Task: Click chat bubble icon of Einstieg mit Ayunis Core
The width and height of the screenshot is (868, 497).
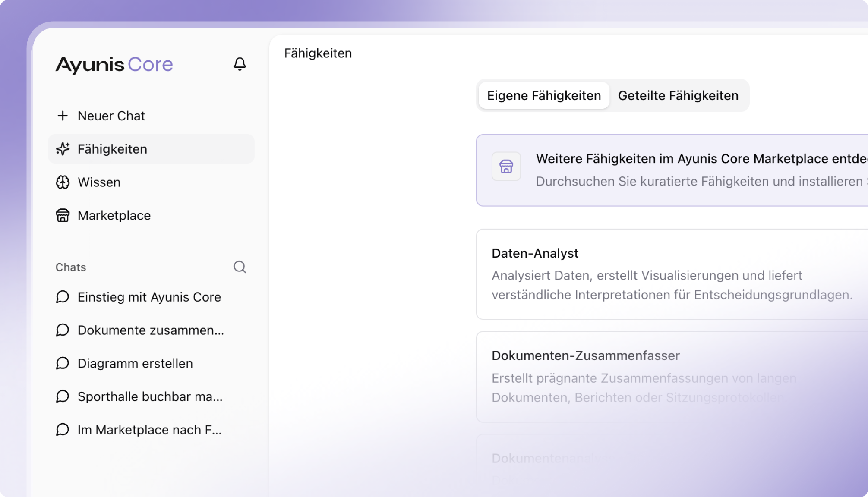Action: click(x=63, y=297)
